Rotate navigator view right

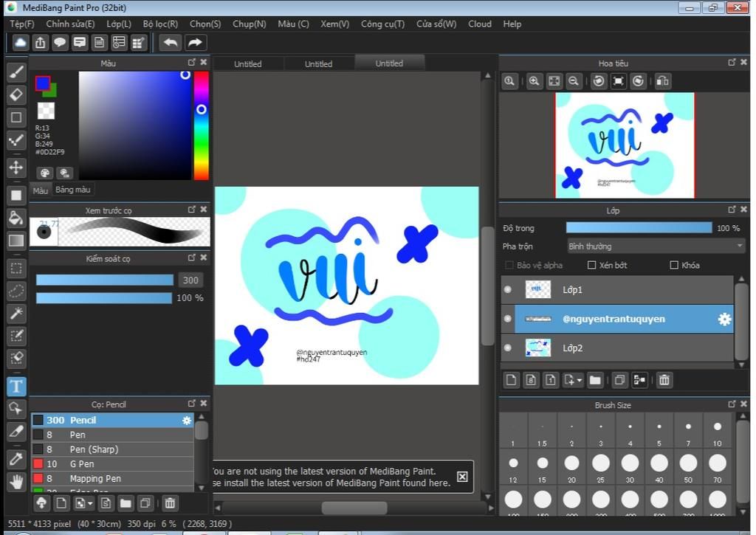click(638, 81)
